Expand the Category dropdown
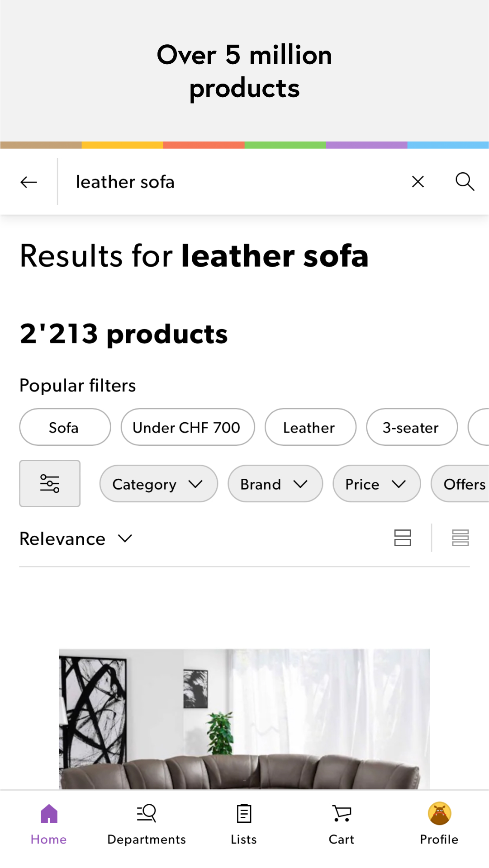 tap(158, 484)
